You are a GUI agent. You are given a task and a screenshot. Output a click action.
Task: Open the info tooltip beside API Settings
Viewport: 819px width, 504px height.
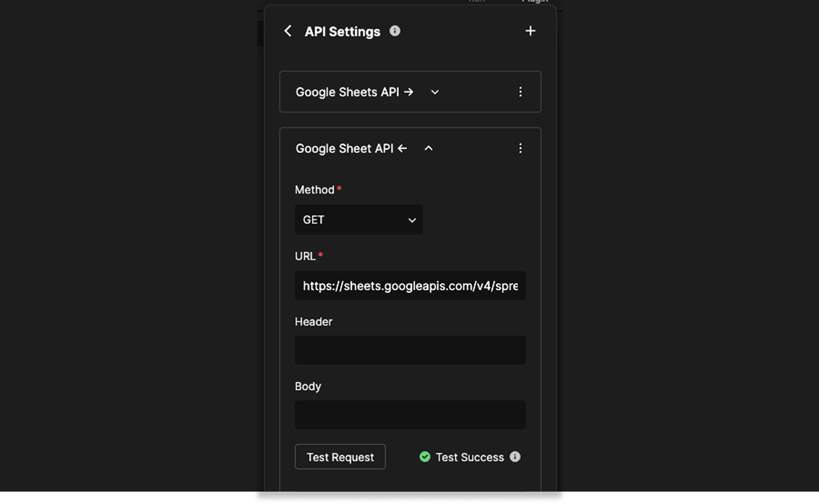(395, 31)
